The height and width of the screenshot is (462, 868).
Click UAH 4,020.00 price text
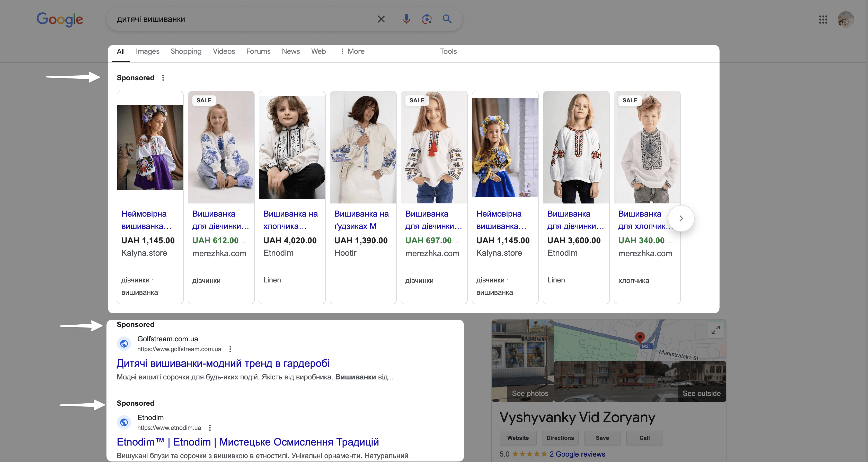tap(290, 241)
